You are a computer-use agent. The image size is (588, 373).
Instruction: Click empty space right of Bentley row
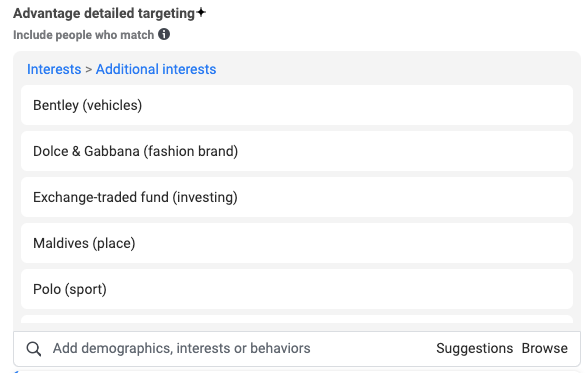(356, 105)
